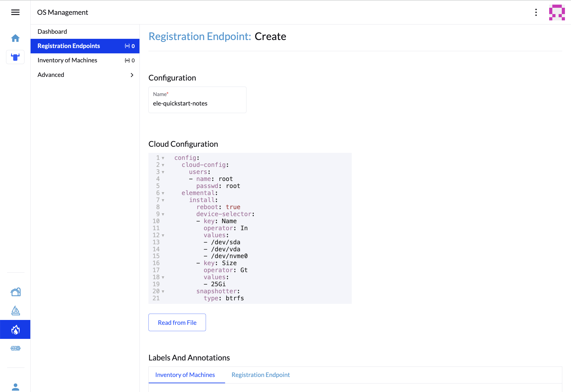Open the barn Cluster Management icon
571x392 pixels.
point(16,292)
